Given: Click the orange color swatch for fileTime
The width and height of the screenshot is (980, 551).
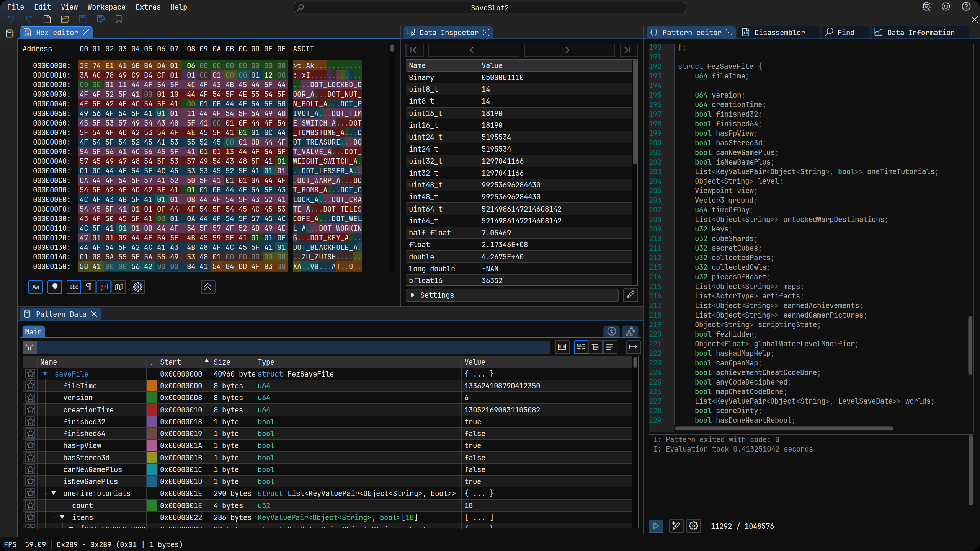Looking at the screenshot, I should coord(152,386).
